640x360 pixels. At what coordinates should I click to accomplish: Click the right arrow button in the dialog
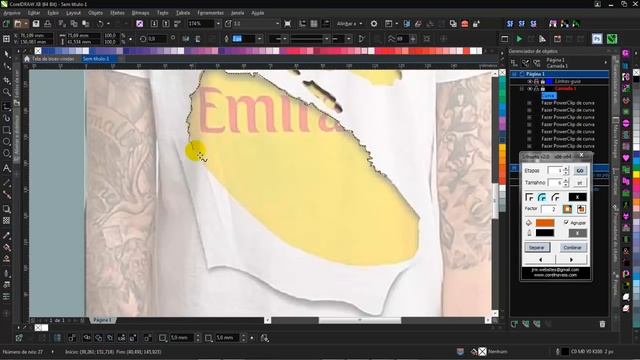tap(571, 260)
